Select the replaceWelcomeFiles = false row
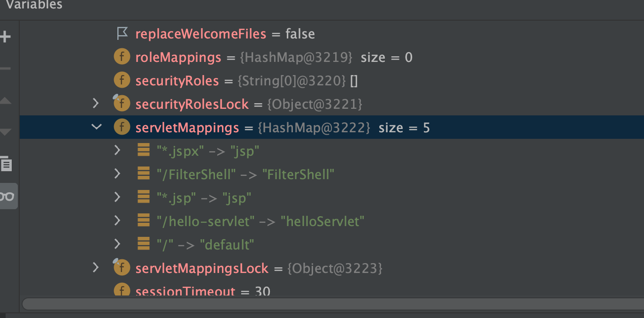This screenshot has height=318, width=644. pyautogui.click(x=332, y=34)
